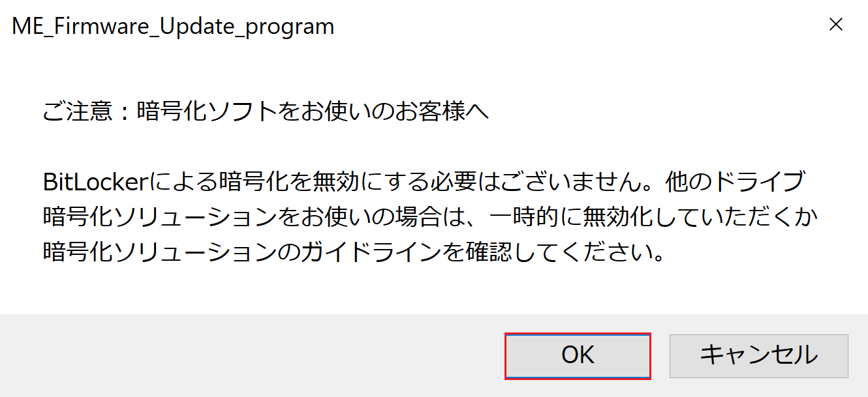Close the dialog using the X icon
Viewport: 868px width, 397px height.
pyautogui.click(x=835, y=25)
